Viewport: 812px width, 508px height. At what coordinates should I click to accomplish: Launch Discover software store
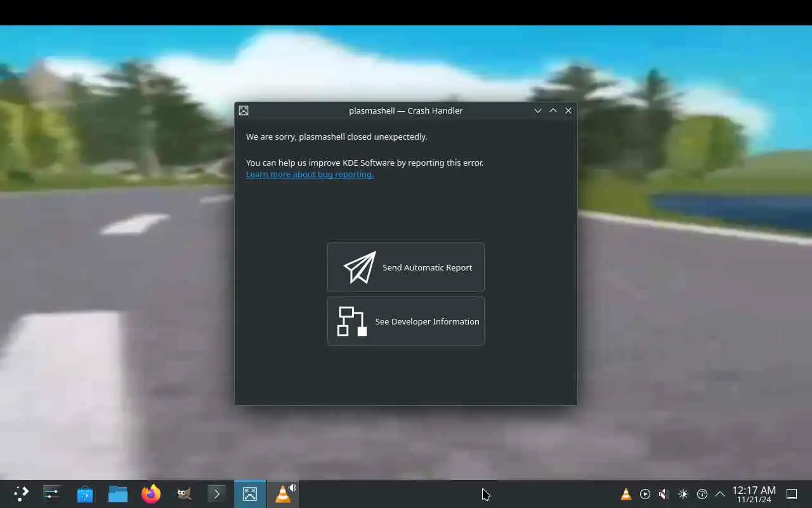(85, 494)
